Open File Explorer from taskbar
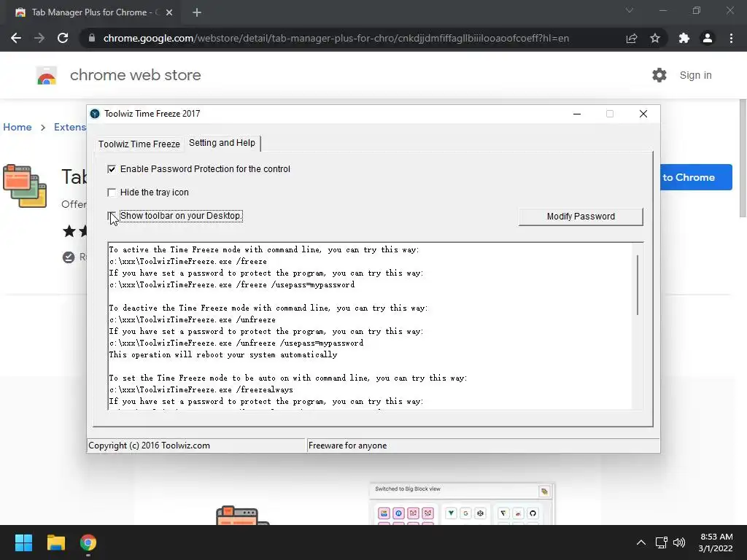 [55, 542]
